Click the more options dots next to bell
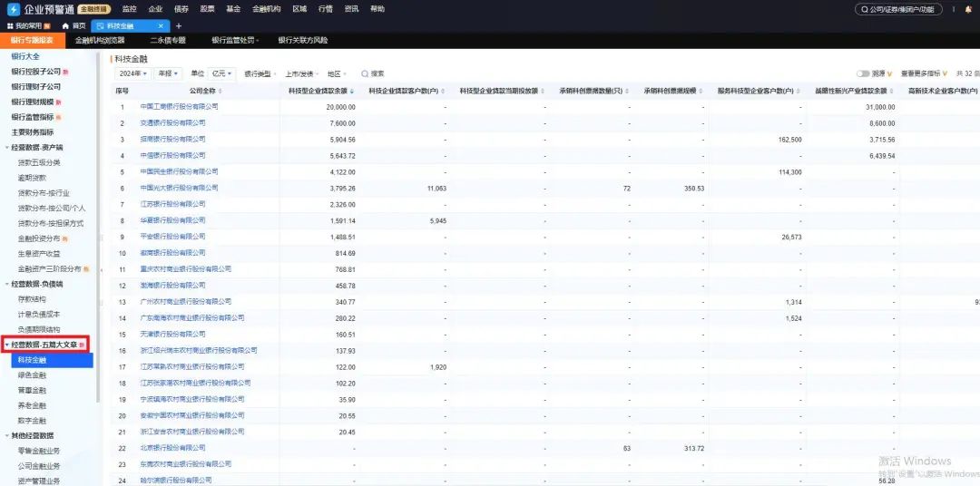980x486 pixels. point(953,9)
